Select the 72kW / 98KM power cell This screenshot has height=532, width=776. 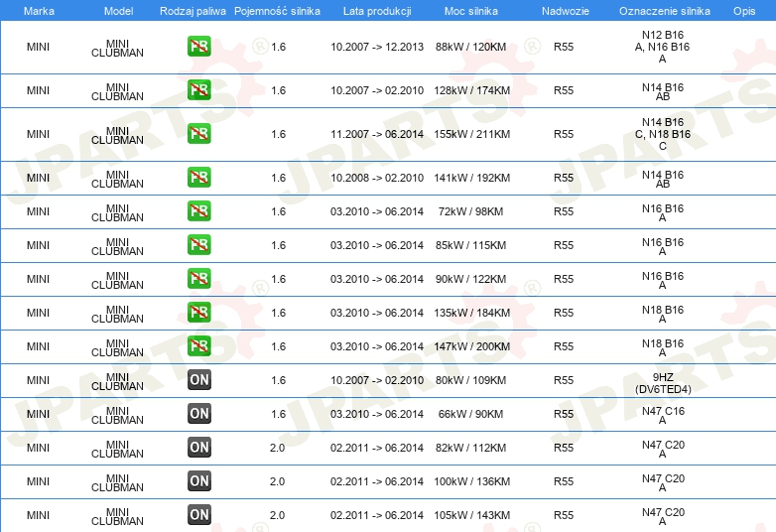[470, 211]
